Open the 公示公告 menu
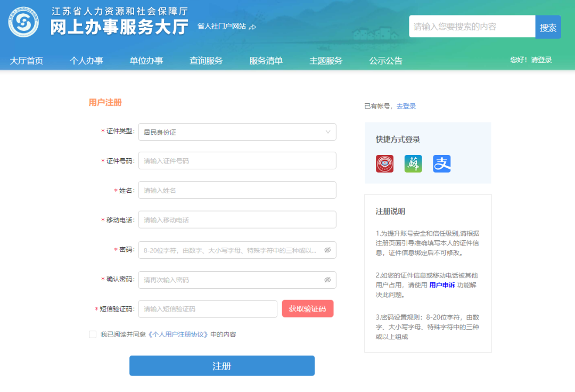 pyautogui.click(x=386, y=61)
